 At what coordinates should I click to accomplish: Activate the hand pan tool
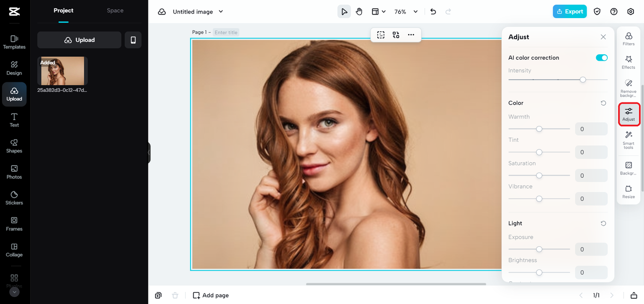tap(359, 12)
